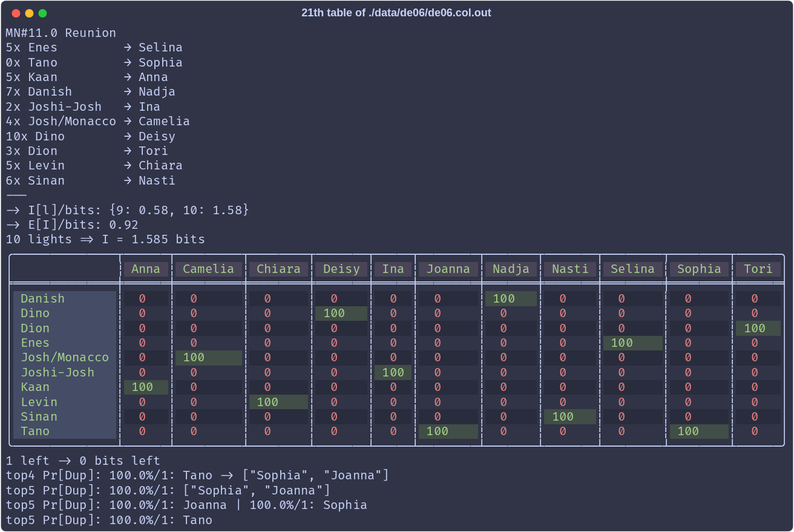Click the Josh/Monacco row label
This screenshot has height=532, width=794.
65,357
